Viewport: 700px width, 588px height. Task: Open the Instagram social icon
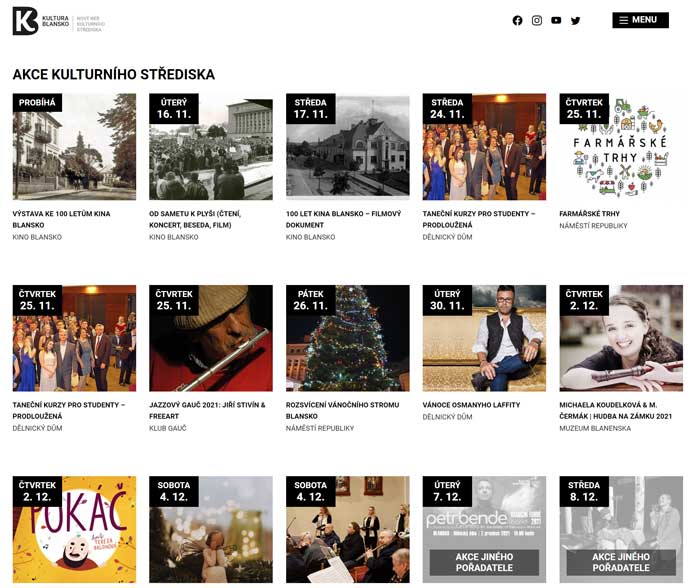click(x=537, y=21)
